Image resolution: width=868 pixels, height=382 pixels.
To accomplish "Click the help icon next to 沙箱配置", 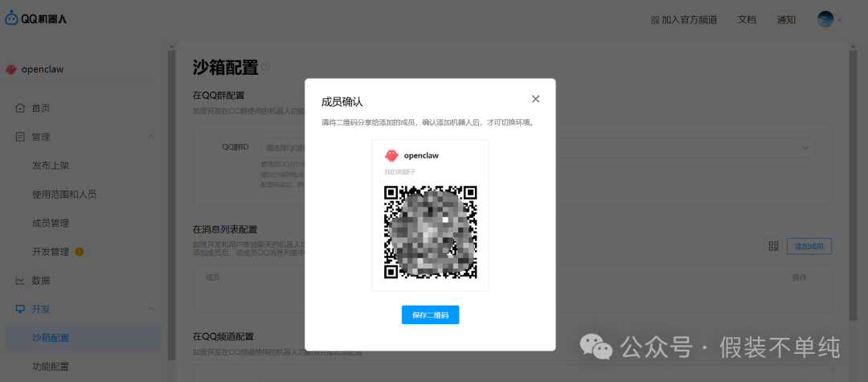I will pyautogui.click(x=266, y=67).
